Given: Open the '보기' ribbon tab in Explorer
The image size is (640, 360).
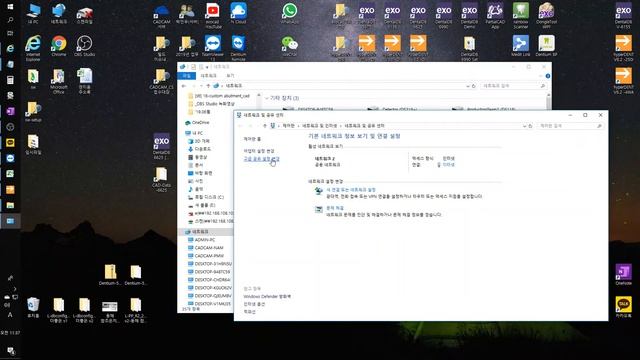Looking at the screenshot, I should pos(230,76).
